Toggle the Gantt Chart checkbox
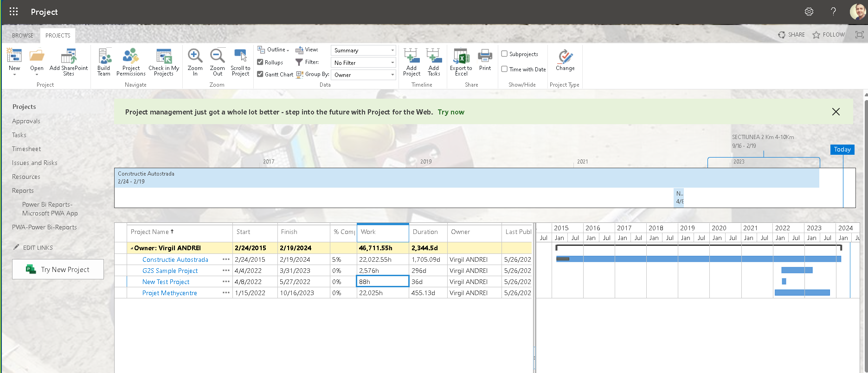868x373 pixels. [x=260, y=74]
